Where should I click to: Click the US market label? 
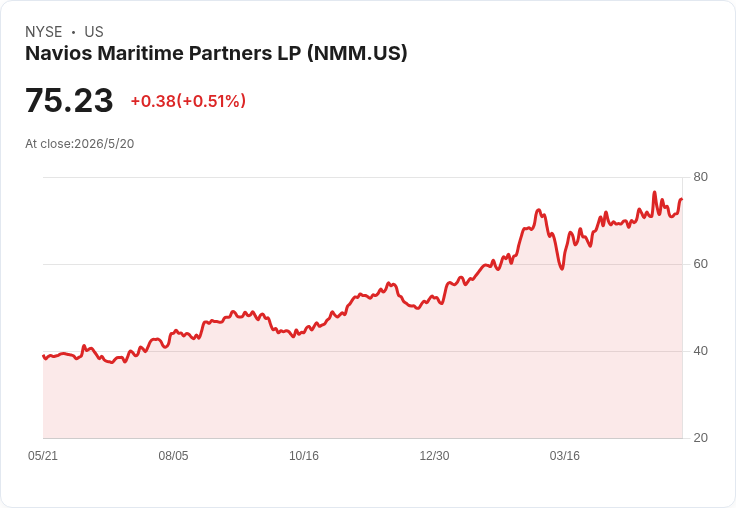click(x=94, y=32)
